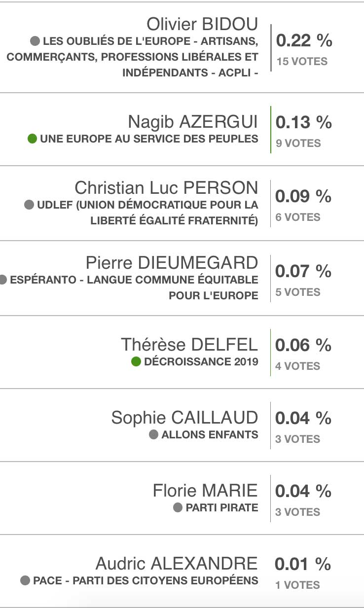Click the 6 VOTES count
This screenshot has width=364, height=608.
point(297,217)
